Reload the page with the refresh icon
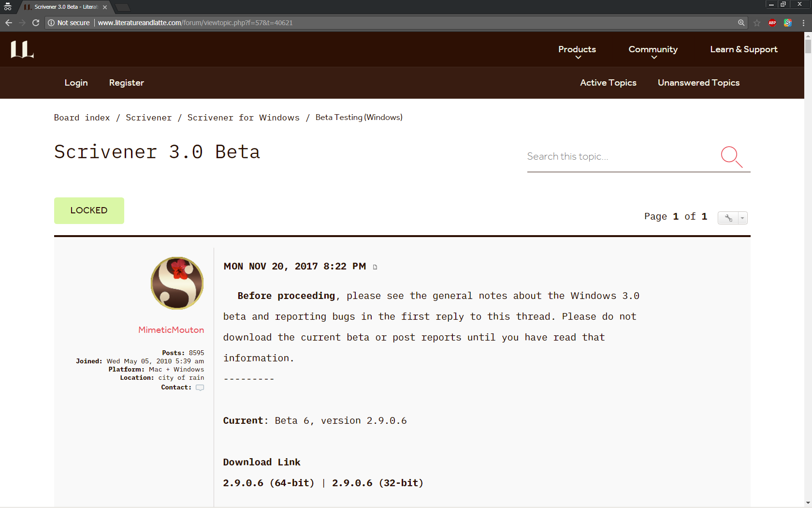812x508 pixels. (35, 23)
